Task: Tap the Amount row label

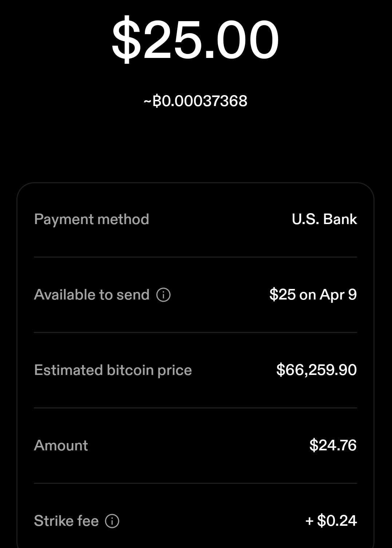Action: coord(61,446)
